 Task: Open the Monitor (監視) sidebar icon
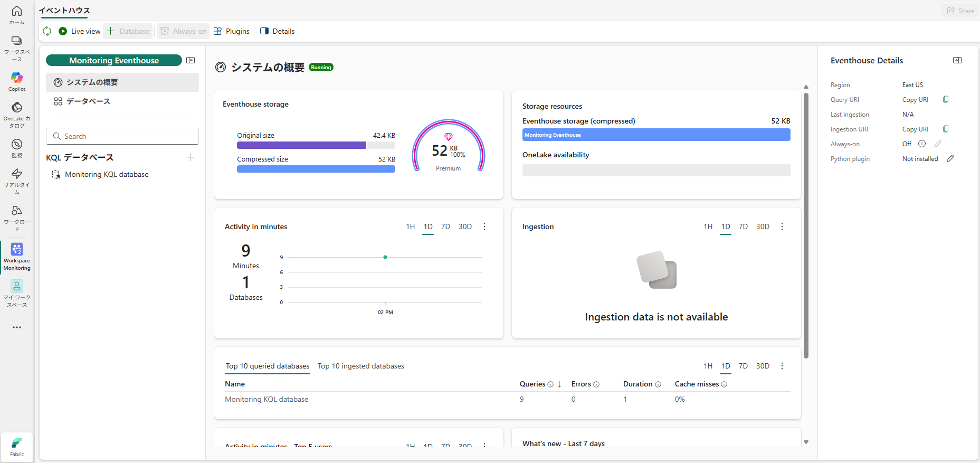17,148
